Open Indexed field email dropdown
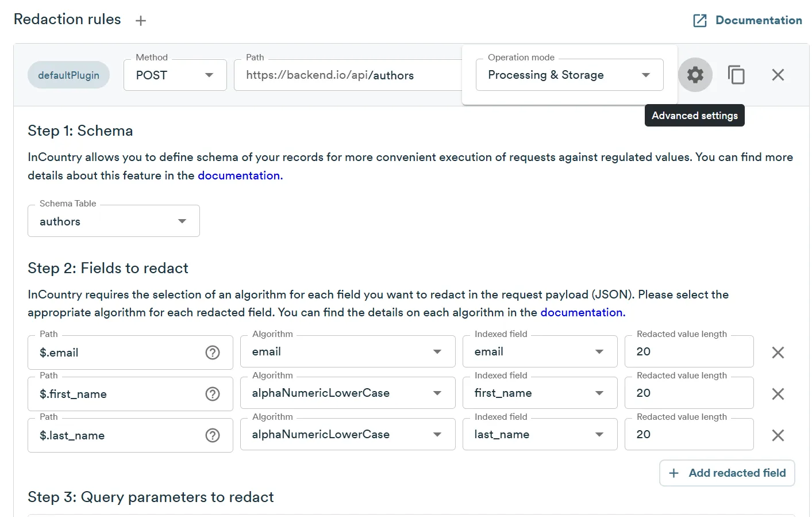812x517 pixels. tap(540, 351)
